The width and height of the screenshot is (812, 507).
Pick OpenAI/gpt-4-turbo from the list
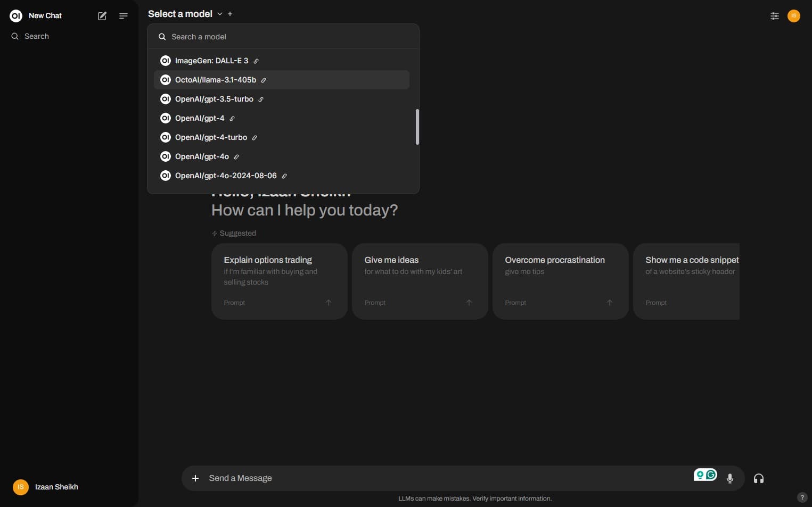coord(282,137)
